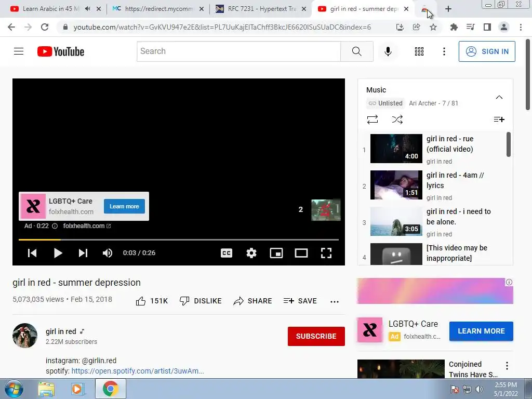Skip to previous video in player
This screenshot has width=532, height=399.
pos(32,253)
